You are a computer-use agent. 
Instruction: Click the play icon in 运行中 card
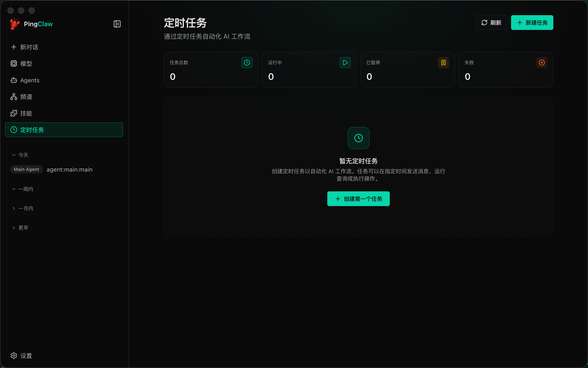(x=345, y=63)
